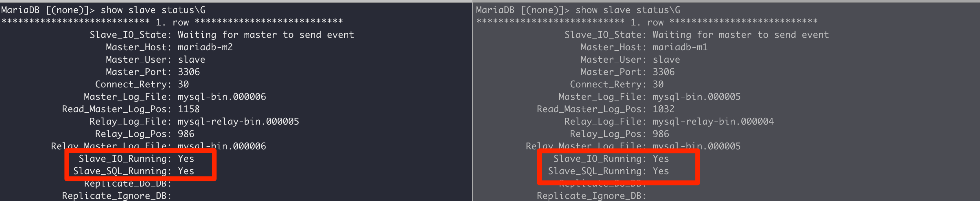Click Master_Log_File value mysql-bin.000005 in right pane
This screenshot has height=201, width=980.
pyautogui.click(x=697, y=97)
